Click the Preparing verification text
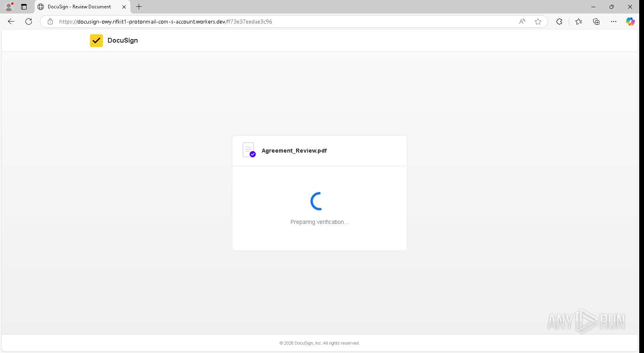Viewport: 644px width, 353px height. (x=320, y=222)
